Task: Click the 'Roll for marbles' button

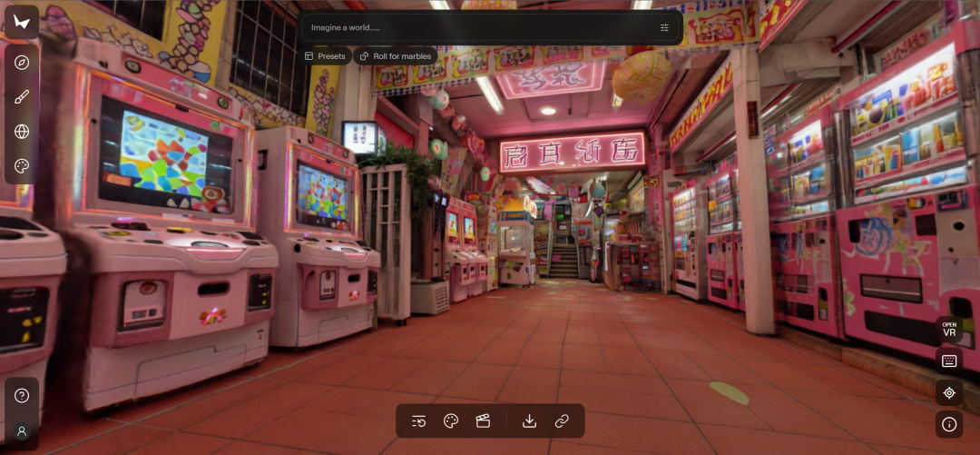Action: pos(395,56)
